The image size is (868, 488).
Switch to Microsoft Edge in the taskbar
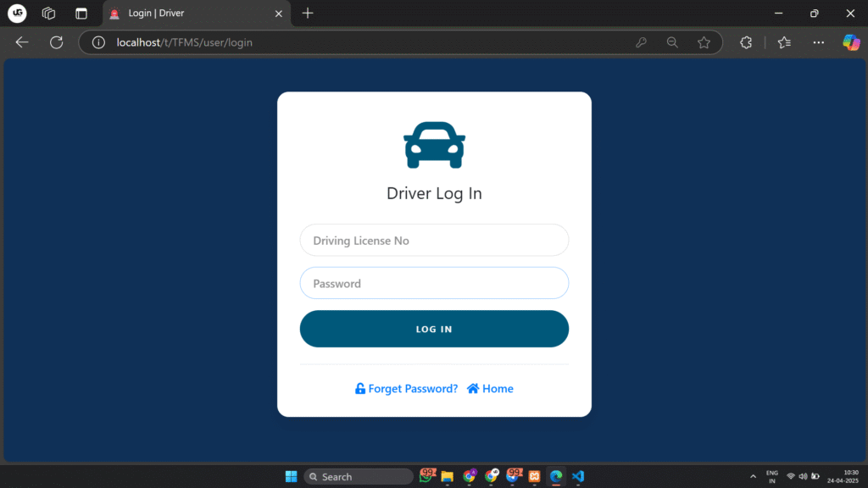(556, 476)
